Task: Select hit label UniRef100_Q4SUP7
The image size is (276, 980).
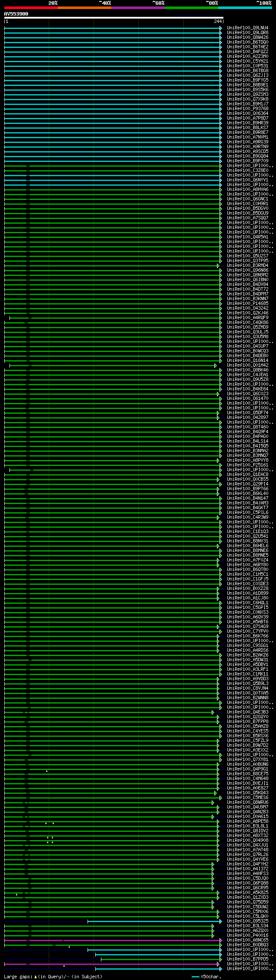Action: (248, 346)
